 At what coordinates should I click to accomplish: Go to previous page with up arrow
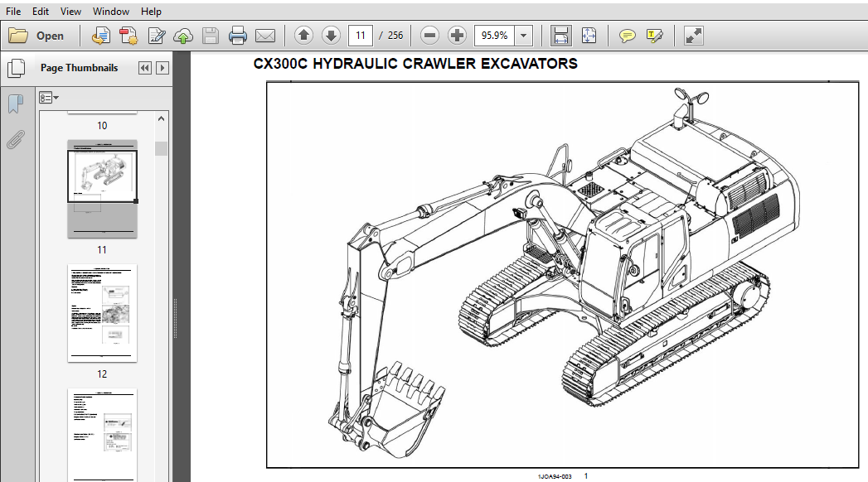303,36
